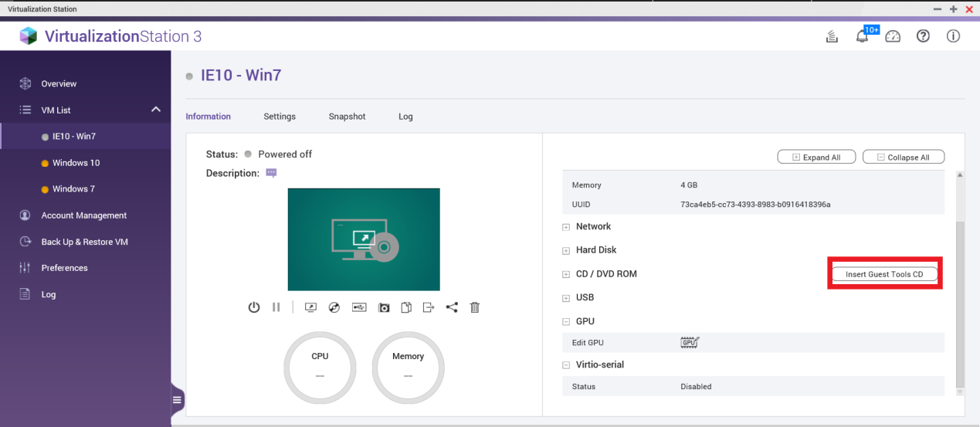Clone the VM with the copy icon
Screen dimensions: 980x427
click(406, 307)
